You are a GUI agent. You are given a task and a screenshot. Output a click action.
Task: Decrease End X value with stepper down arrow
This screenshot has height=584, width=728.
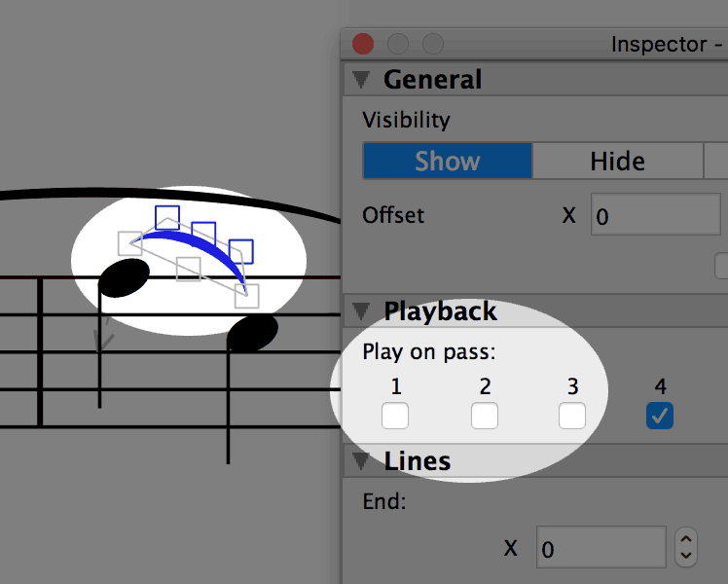pyautogui.click(x=686, y=555)
